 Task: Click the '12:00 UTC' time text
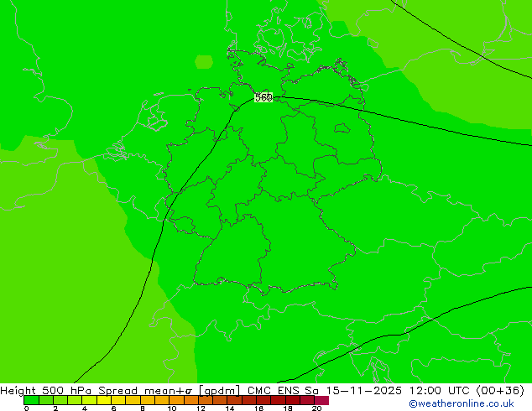coord(440,391)
